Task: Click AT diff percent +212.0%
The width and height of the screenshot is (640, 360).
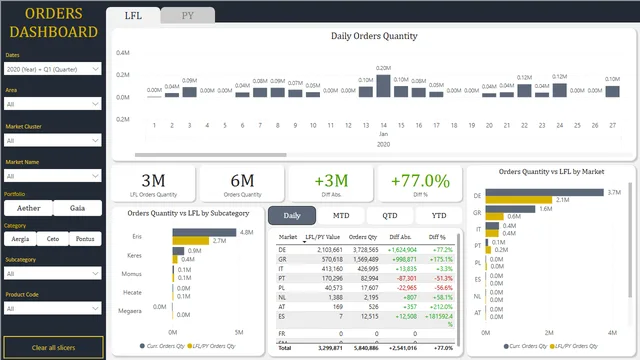Action: tap(441, 307)
